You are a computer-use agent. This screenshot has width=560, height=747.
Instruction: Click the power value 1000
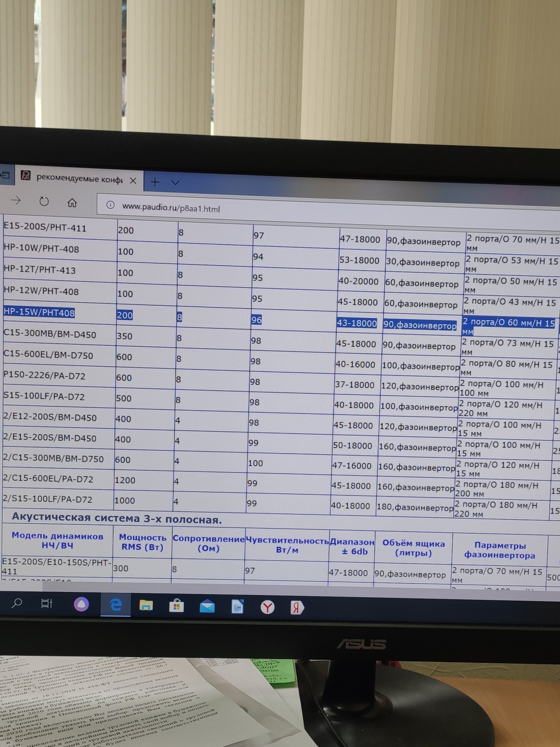click(x=124, y=500)
